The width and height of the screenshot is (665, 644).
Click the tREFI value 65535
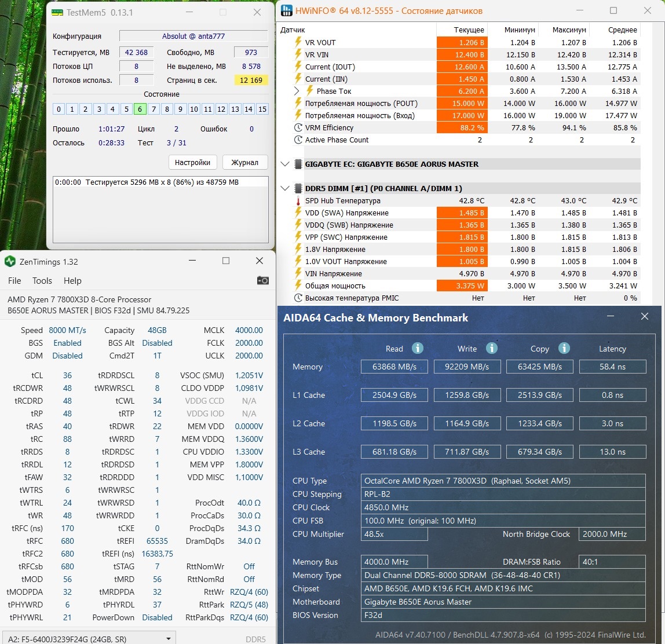point(158,541)
